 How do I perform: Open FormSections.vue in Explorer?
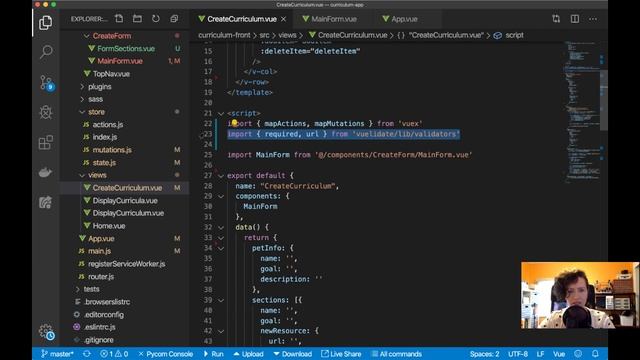click(125, 49)
